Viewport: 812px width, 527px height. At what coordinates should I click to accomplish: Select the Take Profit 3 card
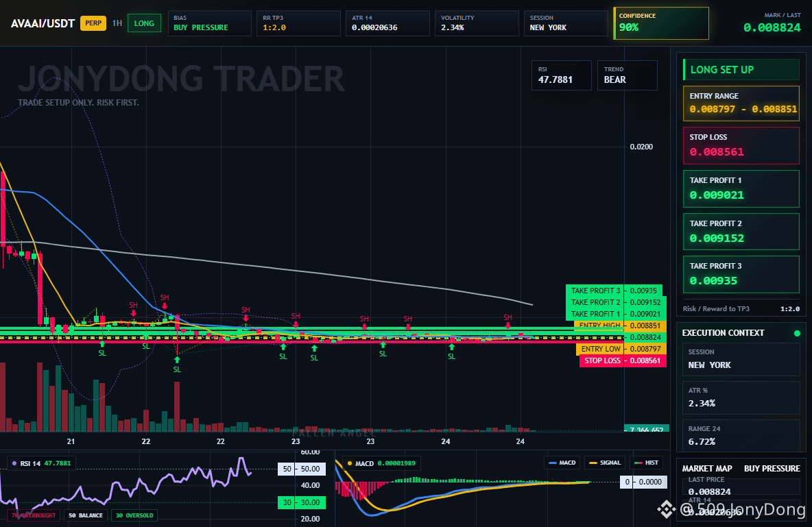pyautogui.click(x=741, y=274)
